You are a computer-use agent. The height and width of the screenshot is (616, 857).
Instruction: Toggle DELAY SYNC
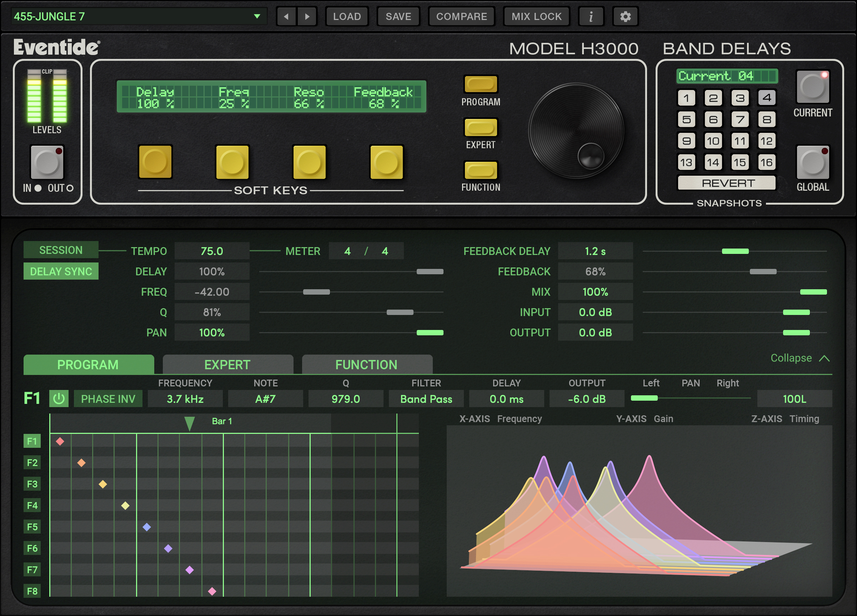tap(61, 271)
